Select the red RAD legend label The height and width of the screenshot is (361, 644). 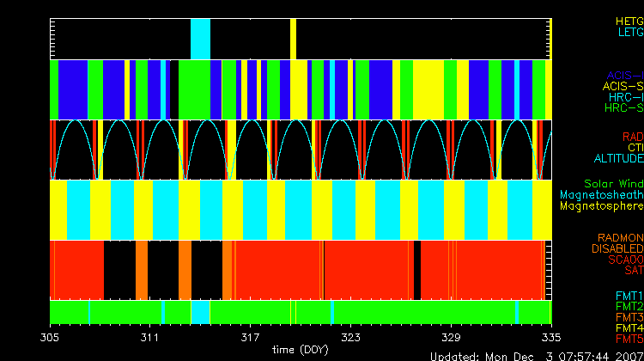point(632,137)
